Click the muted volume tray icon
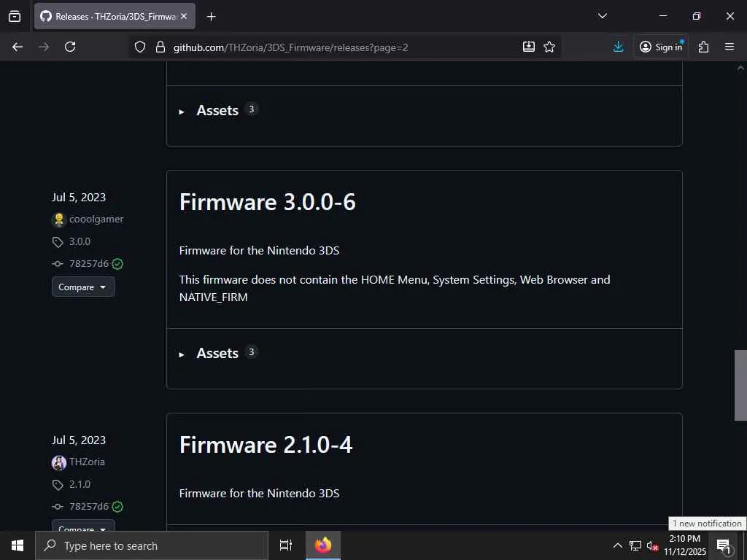Image resolution: width=747 pixels, height=560 pixels. 652,546
